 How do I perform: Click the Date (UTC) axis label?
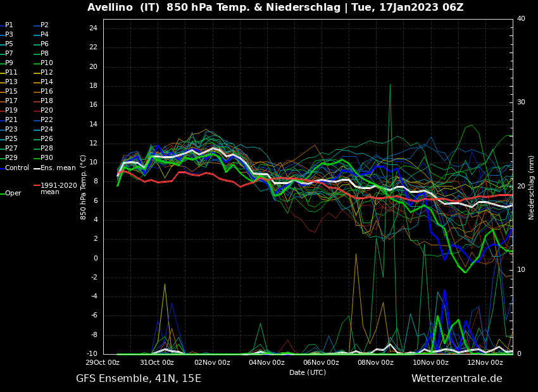click(308, 372)
